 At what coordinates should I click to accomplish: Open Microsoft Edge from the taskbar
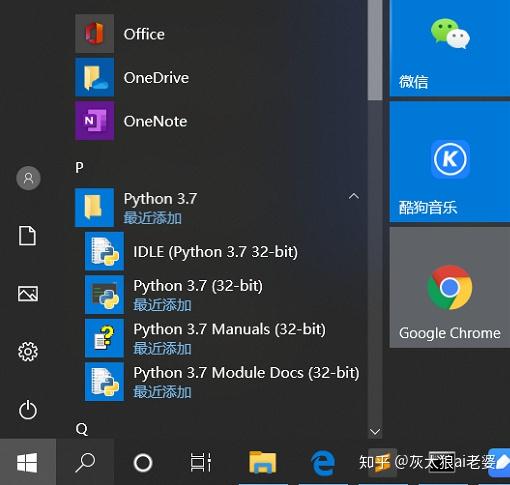point(322,463)
